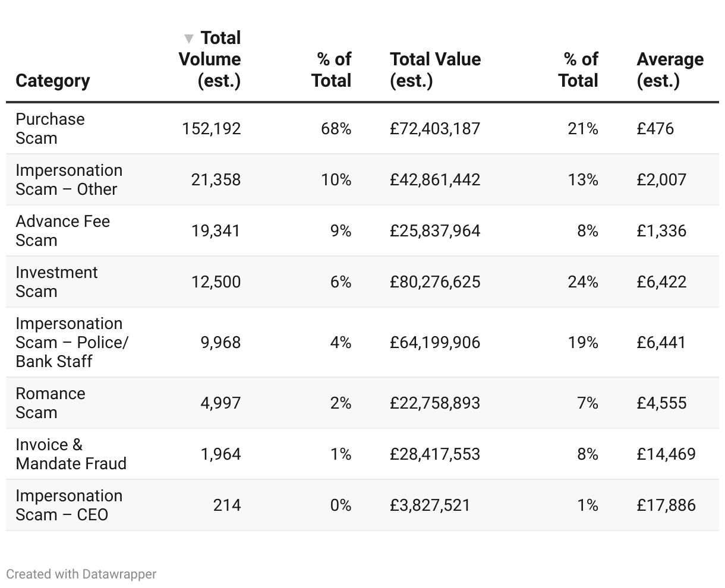Select the £64,199,906 total value cell
The image size is (725, 588).
tap(435, 342)
